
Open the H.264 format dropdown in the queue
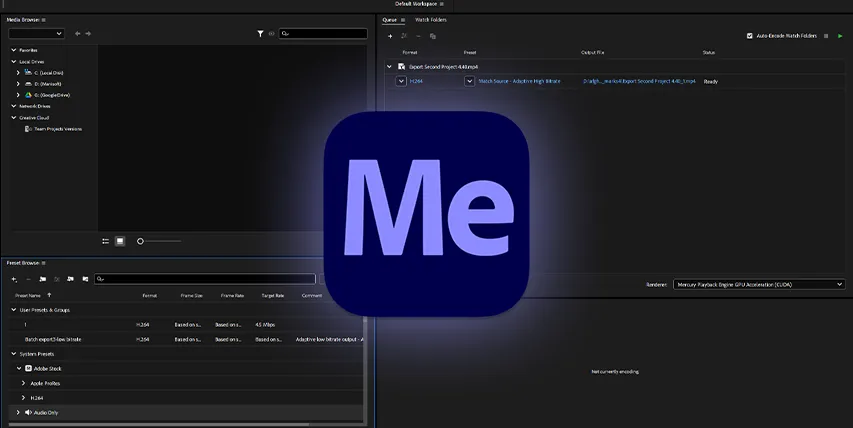[x=401, y=81]
